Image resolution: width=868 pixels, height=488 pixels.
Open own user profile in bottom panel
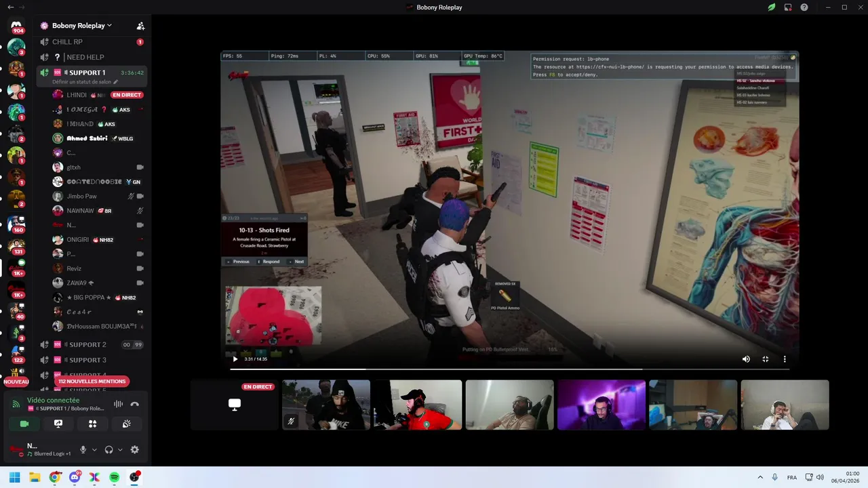coord(41,449)
